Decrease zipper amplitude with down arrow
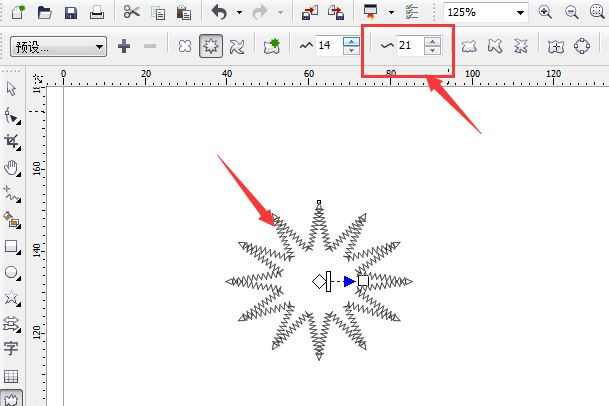Image resolution: width=609 pixels, height=406 pixels. pos(351,50)
